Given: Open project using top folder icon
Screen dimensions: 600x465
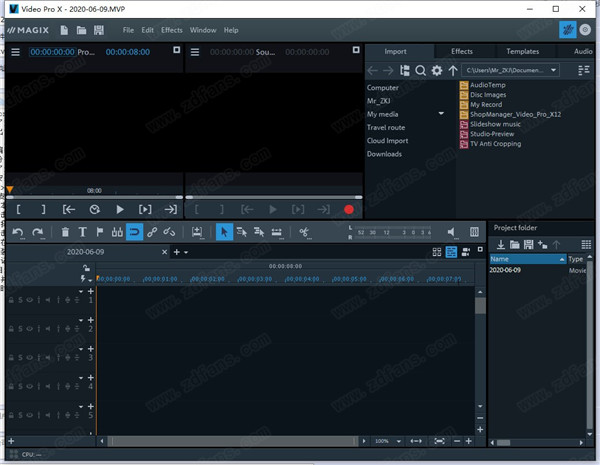Looking at the screenshot, I should click(x=81, y=30).
